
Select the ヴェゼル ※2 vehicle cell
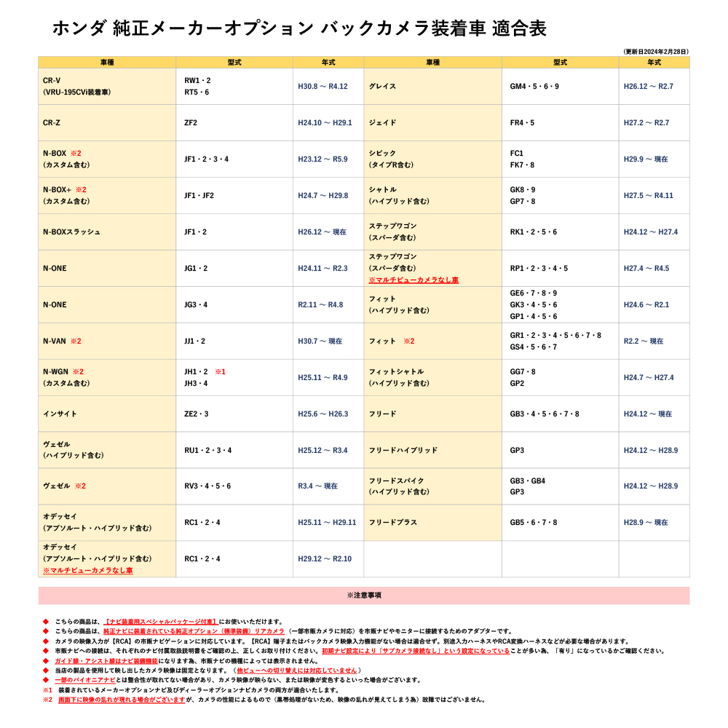107,486
